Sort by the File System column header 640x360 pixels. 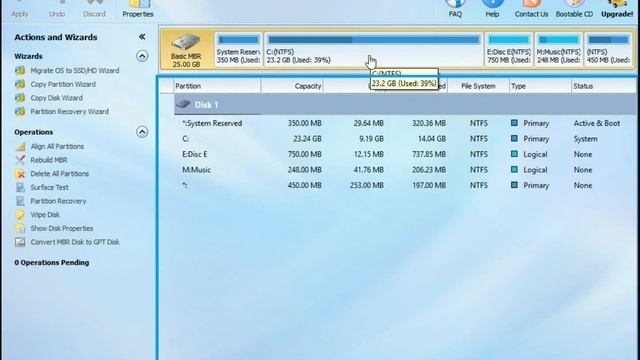478,86
